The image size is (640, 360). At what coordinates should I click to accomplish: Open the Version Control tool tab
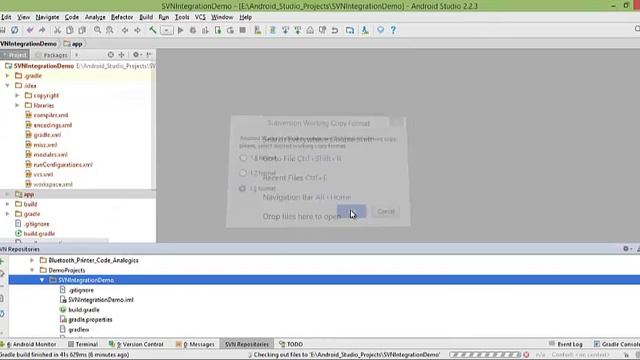(x=136, y=344)
